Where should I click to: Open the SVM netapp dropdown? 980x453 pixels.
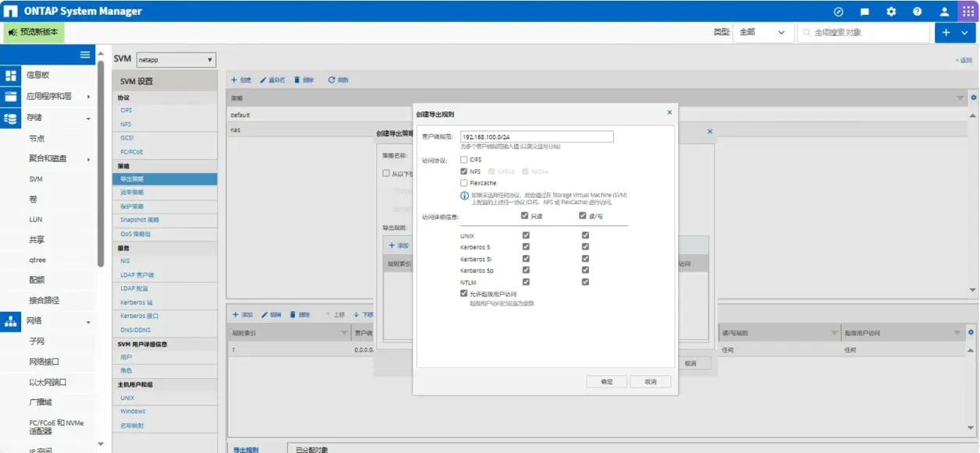pos(176,60)
